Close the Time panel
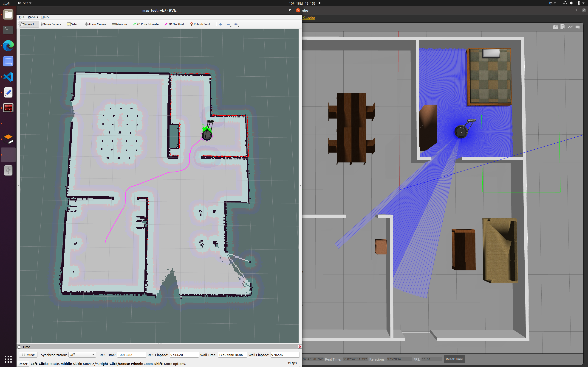Viewport: 588px width, 367px height. pyautogui.click(x=300, y=347)
